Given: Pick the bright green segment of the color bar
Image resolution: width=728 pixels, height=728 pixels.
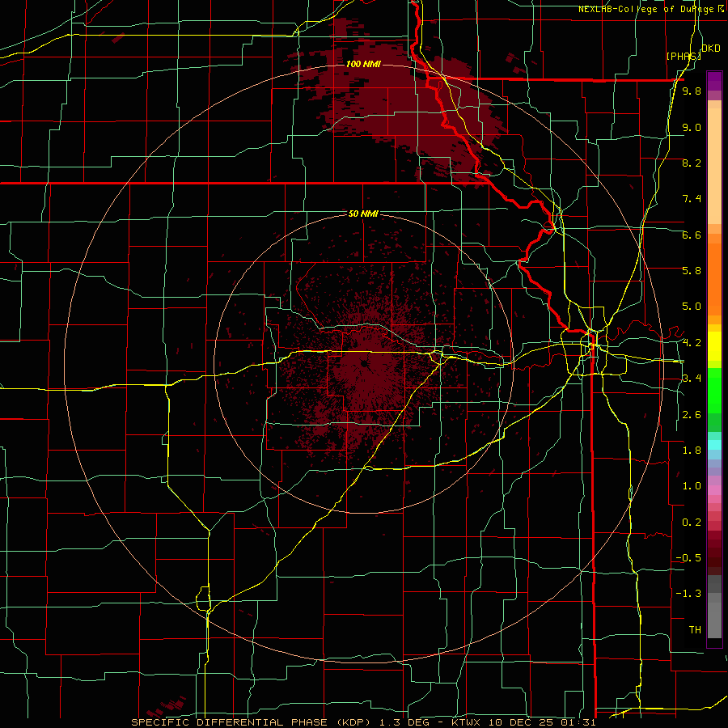Looking at the screenshot, I should pyautogui.click(x=714, y=390).
